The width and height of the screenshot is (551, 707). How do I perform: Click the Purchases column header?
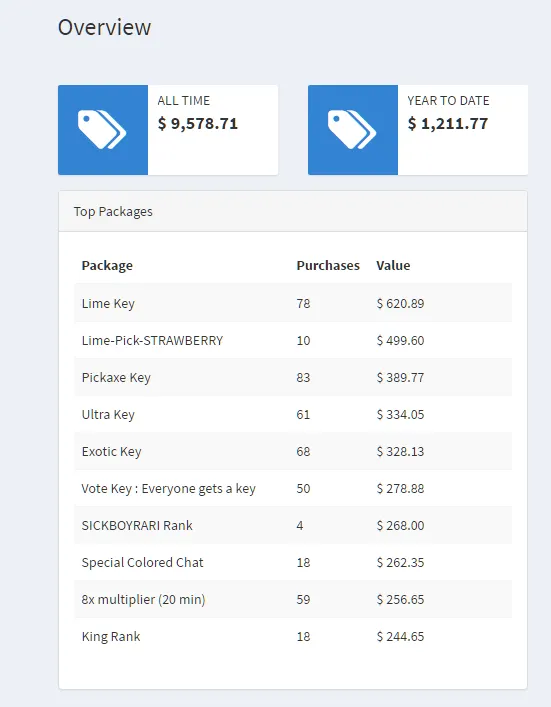pyautogui.click(x=328, y=266)
